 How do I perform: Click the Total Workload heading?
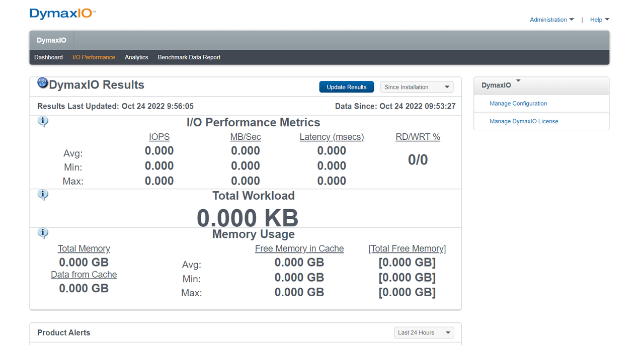[x=253, y=196]
